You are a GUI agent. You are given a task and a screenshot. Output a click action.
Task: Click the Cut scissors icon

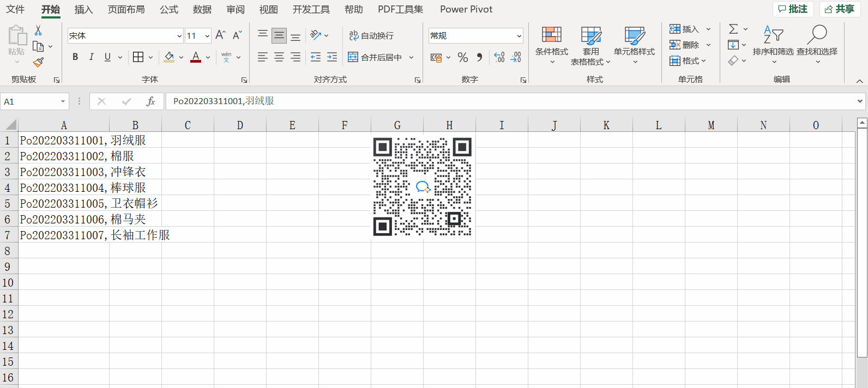click(38, 31)
